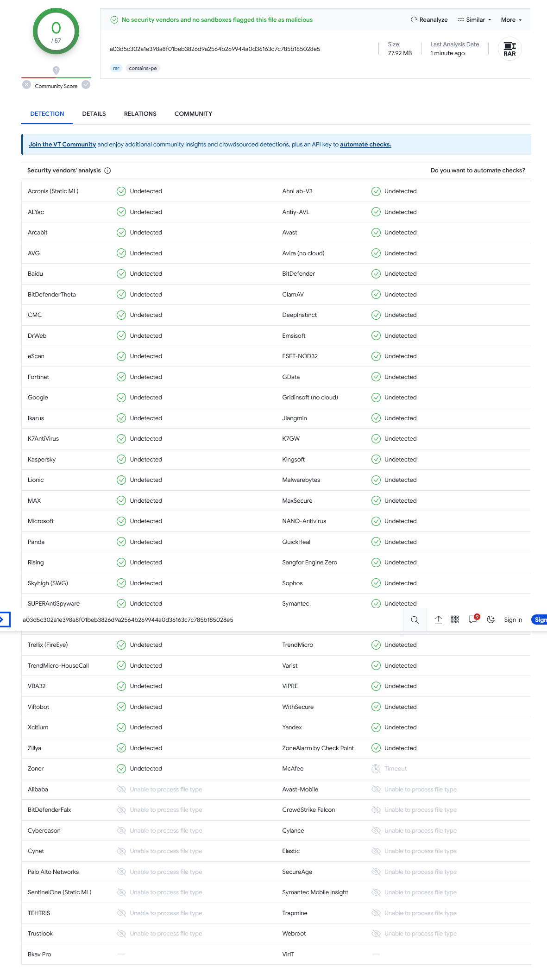Click the Undetected check icon for Kaspersky
This screenshot has height=980, width=547.
(121, 460)
